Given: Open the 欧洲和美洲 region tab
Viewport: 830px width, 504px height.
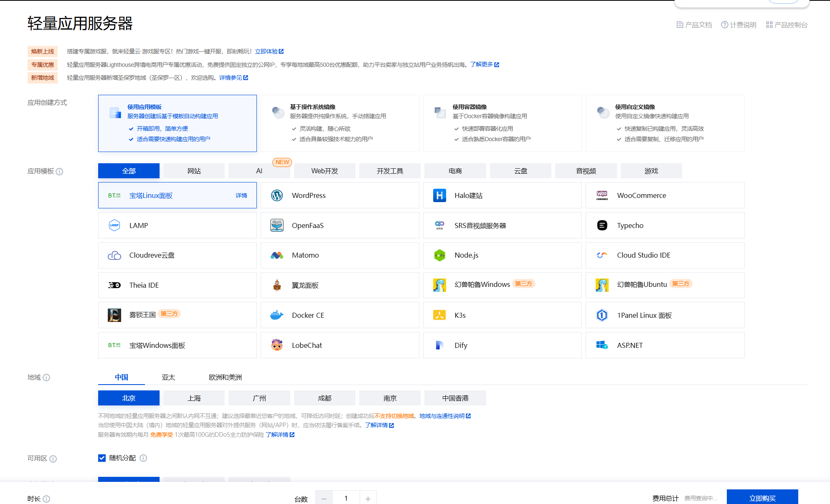Looking at the screenshot, I should (x=225, y=377).
